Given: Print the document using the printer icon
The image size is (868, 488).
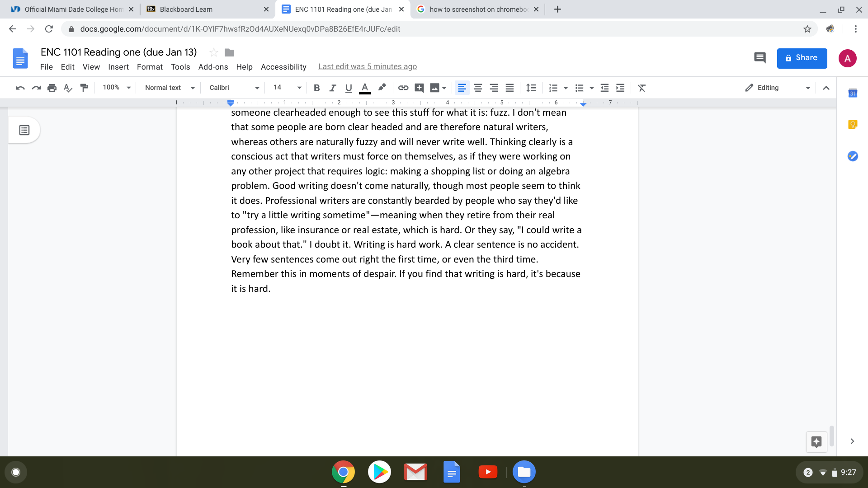Looking at the screenshot, I should click(x=52, y=88).
